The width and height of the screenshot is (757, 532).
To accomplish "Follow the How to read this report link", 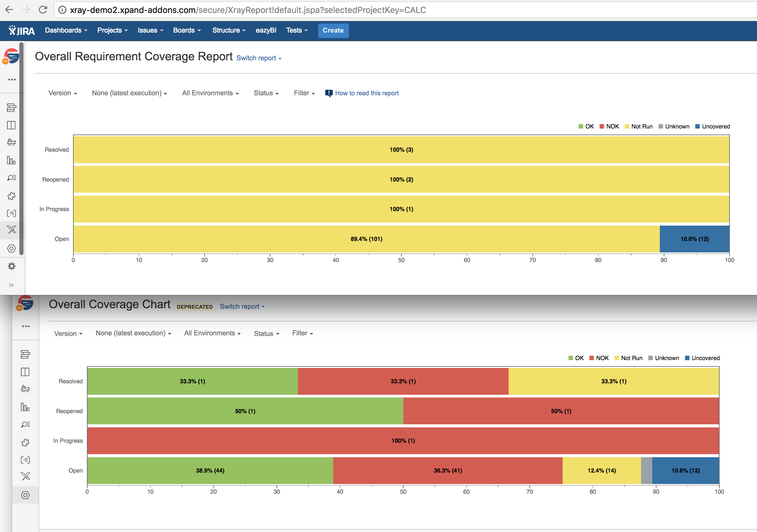I will point(367,93).
